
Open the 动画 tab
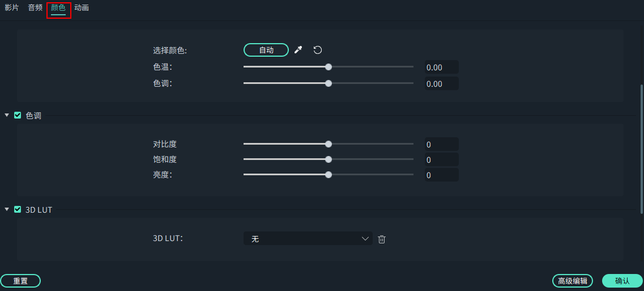pos(82,8)
